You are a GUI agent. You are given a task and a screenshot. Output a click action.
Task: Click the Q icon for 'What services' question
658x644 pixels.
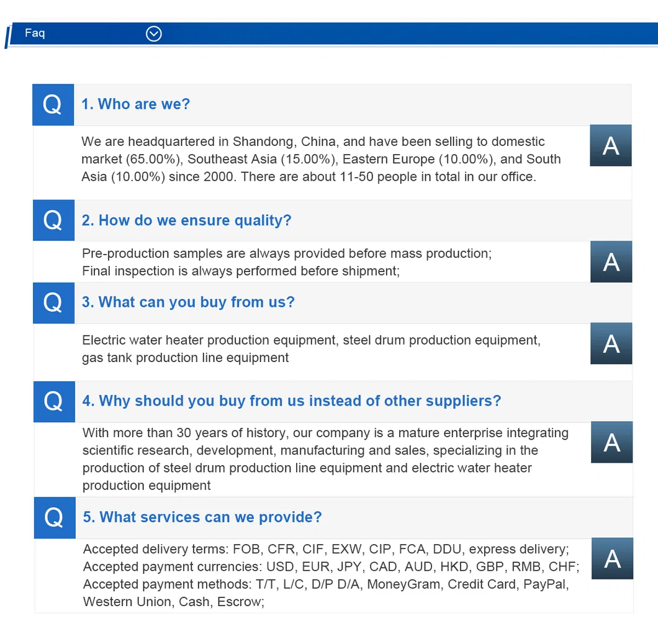55,517
